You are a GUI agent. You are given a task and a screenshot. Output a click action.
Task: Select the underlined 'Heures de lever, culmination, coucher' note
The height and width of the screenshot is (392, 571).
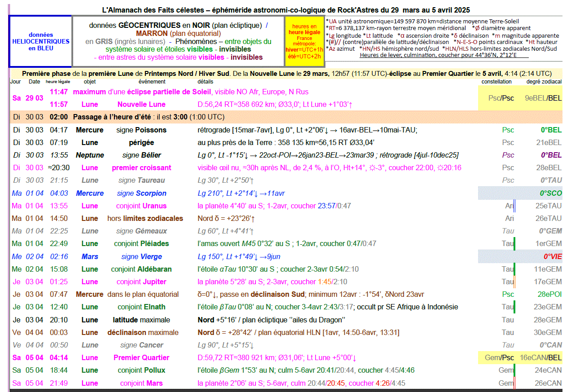pos(444,56)
